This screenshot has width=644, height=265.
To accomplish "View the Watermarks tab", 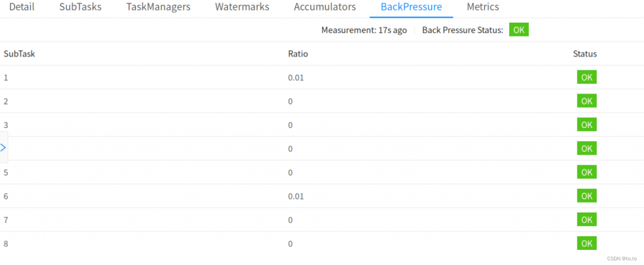I will tap(242, 7).
